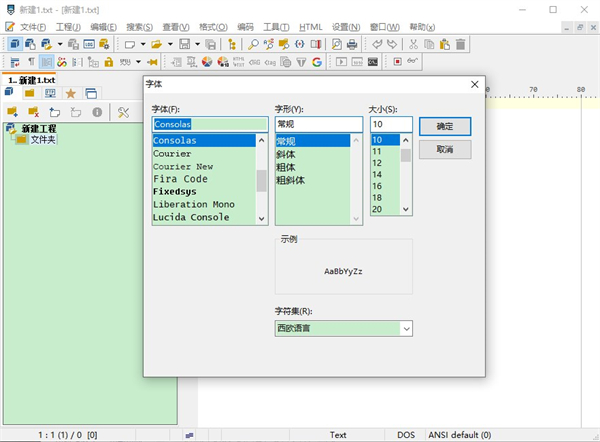Select Fira Code in font list
This screenshot has height=442, width=600.
coord(180,179)
